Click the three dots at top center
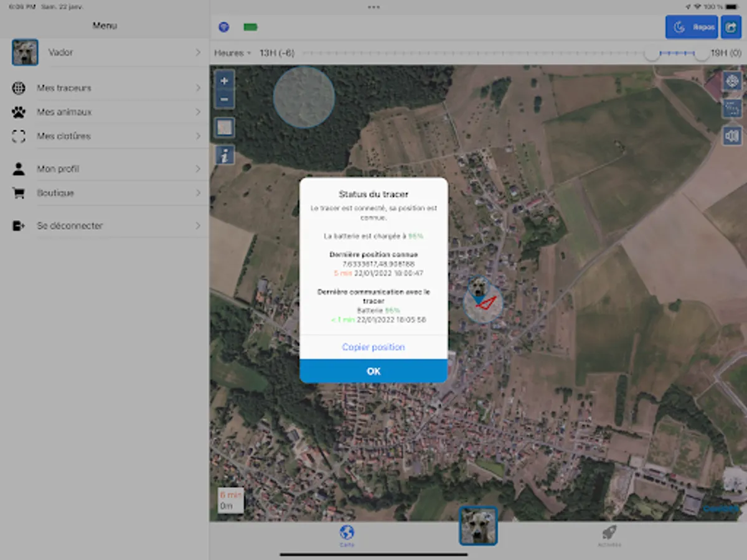Image resolution: width=747 pixels, height=560 pixels. tap(374, 7)
